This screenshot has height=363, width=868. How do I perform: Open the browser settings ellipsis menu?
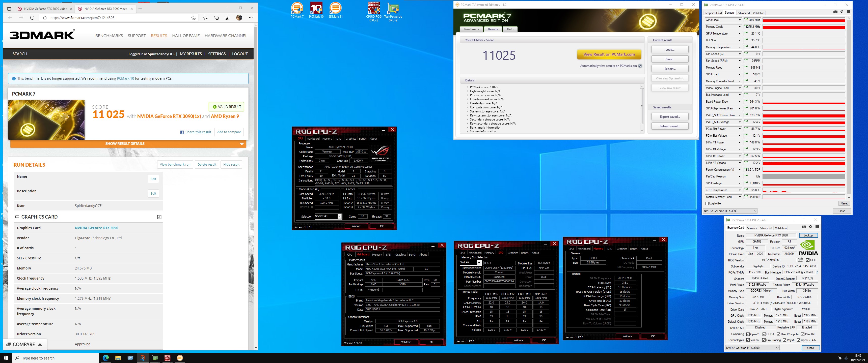[251, 17]
